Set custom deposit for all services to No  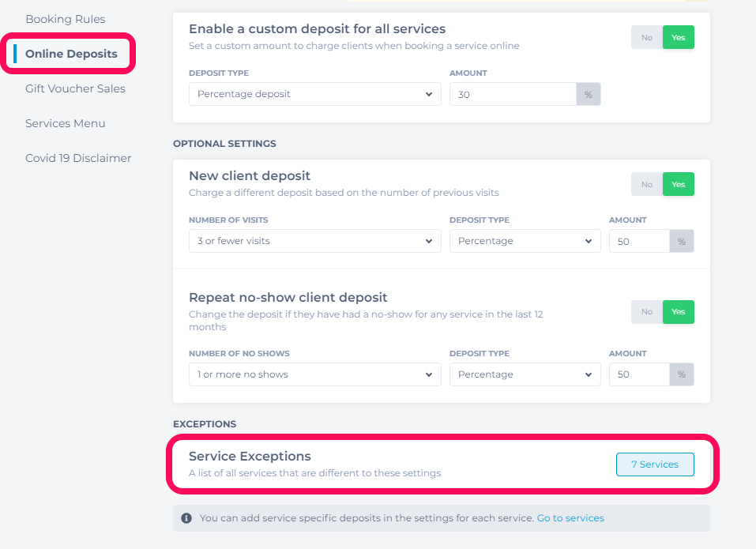pos(647,38)
